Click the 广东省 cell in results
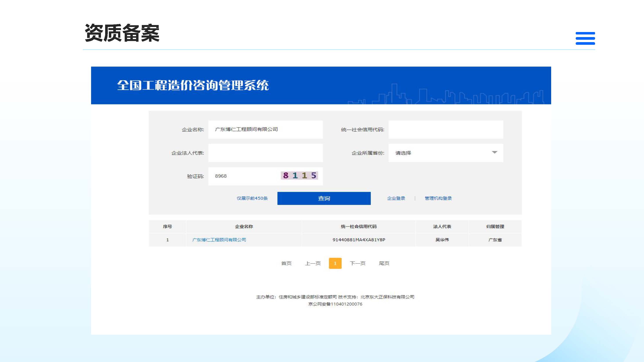Viewport: 644px width, 362px height. [495, 240]
